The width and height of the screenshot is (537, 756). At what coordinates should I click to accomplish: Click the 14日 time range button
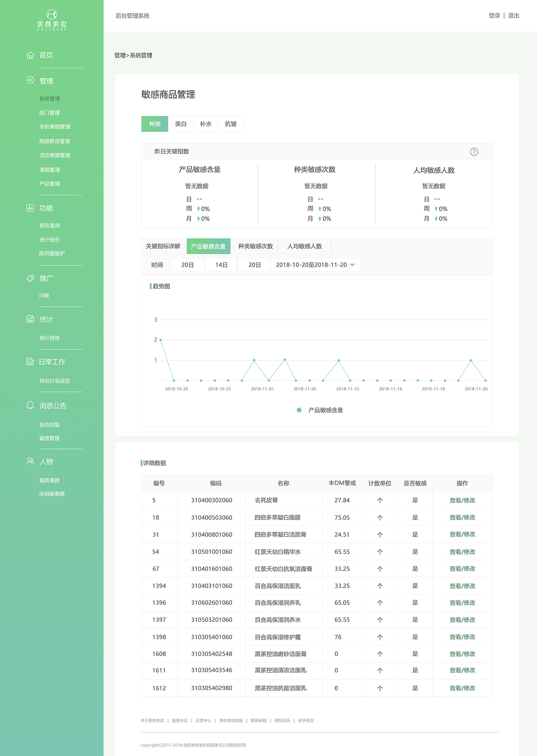pyautogui.click(x=222, y=265)
